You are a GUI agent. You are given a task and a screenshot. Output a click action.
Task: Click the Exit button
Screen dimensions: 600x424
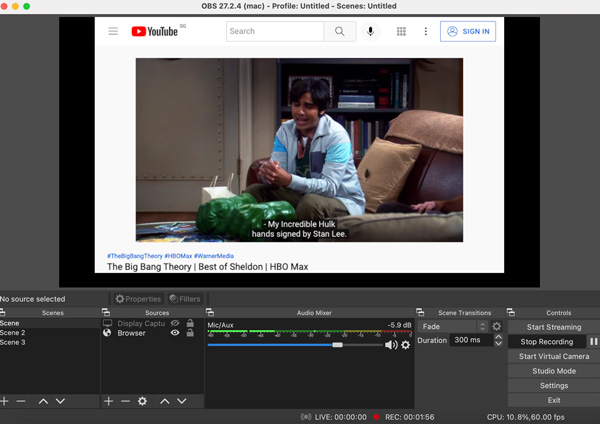(554, 400)
